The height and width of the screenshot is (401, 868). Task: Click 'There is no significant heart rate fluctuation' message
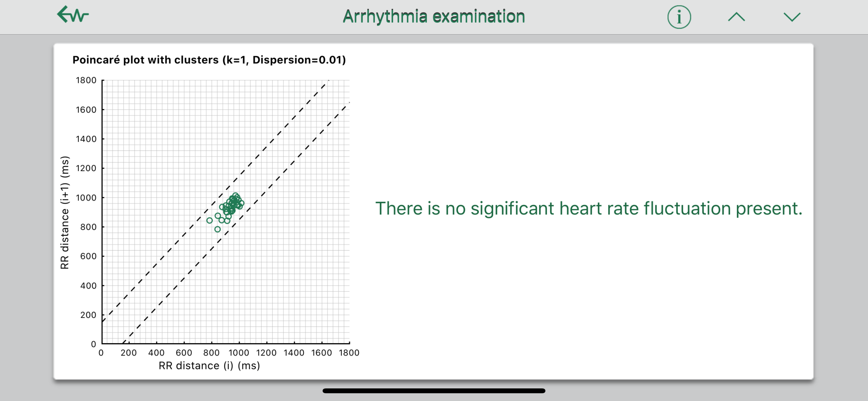pos(589,209)
